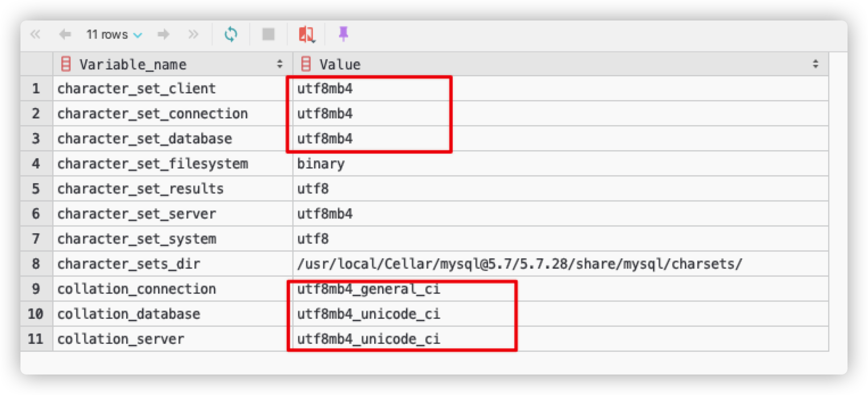Select row number 11 in the gutter
This screenshot has height=395, width=868.
coord(35,339)
